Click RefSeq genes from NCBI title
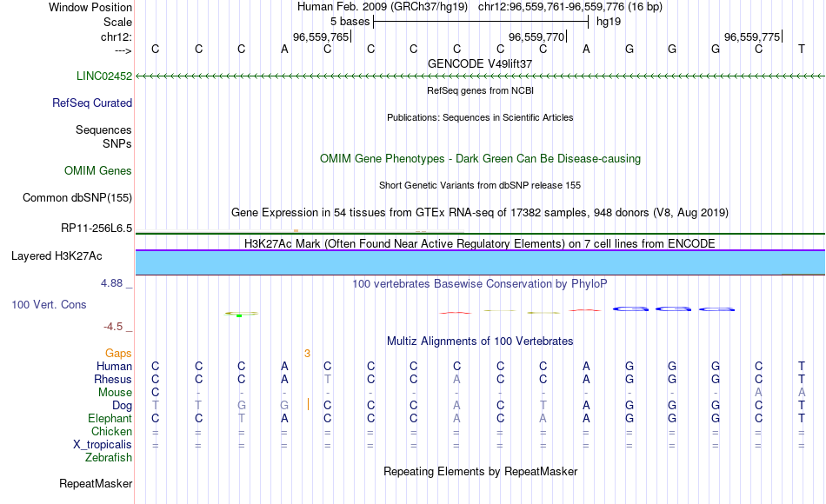This screenshot has height=504, width=826. tap(481, 90)
